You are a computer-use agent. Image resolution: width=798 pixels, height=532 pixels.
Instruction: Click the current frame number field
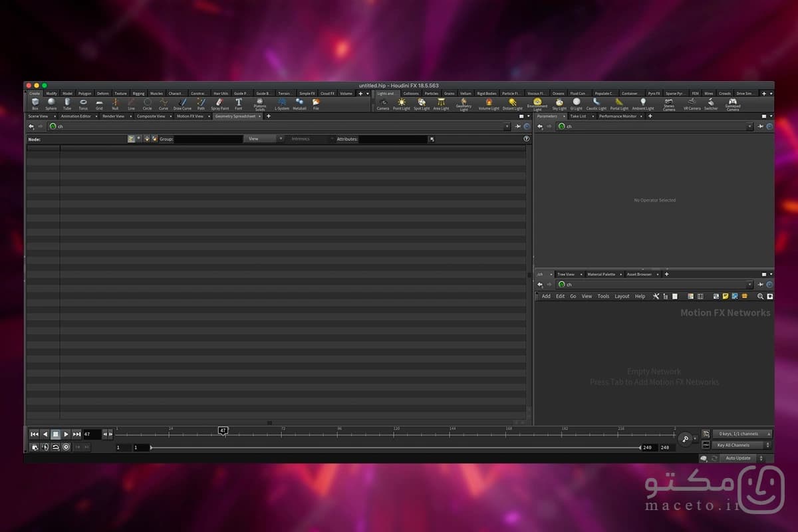click(x=92, y=434)
